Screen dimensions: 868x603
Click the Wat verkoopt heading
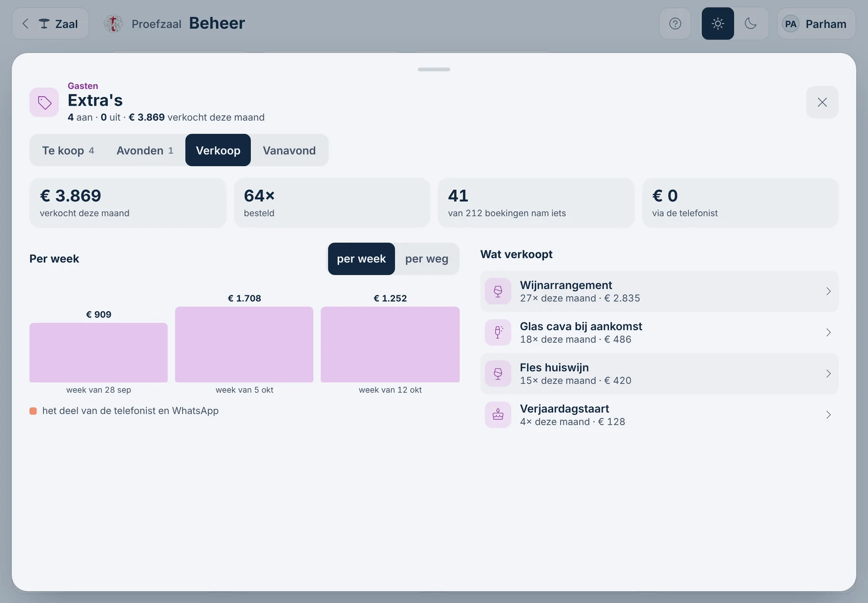pos(516,254)
